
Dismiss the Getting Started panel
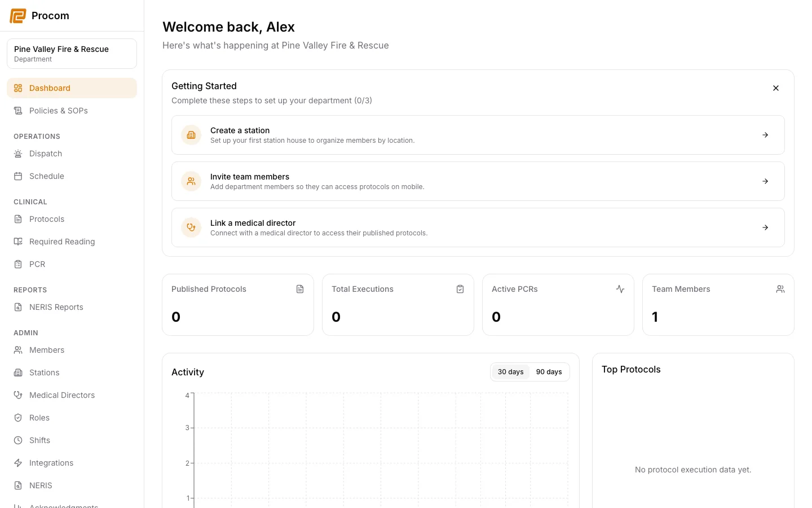pos(776,88)
